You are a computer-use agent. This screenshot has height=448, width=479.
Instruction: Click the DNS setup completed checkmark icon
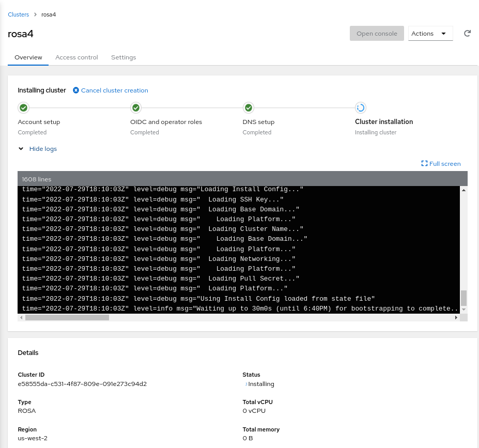(x=248, y=108)
